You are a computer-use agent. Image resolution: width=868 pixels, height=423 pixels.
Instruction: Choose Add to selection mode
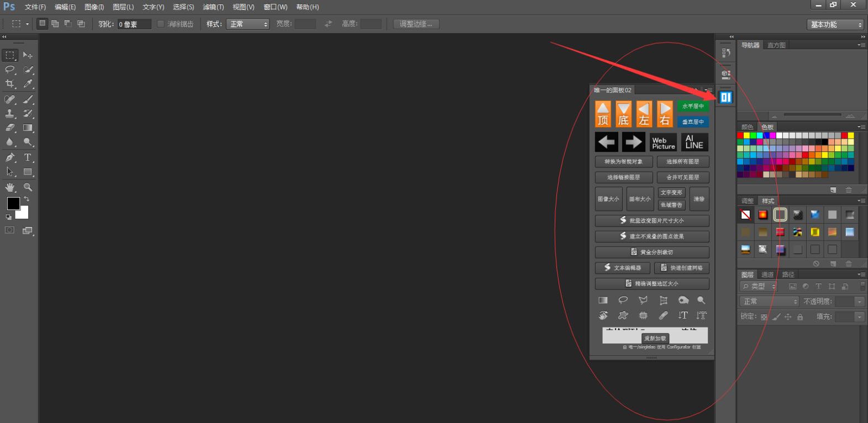55,24
